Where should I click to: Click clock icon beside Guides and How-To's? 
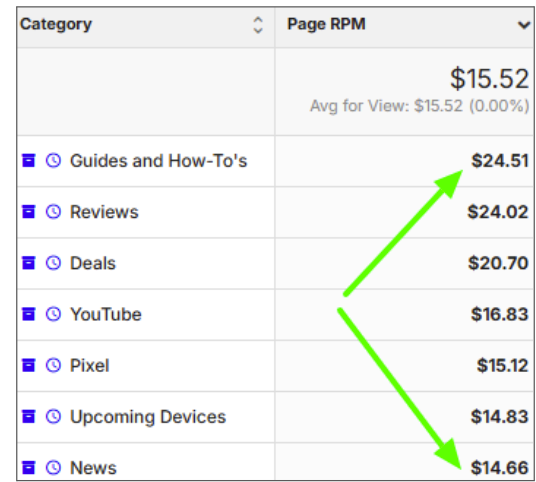(x=53, y=160)
